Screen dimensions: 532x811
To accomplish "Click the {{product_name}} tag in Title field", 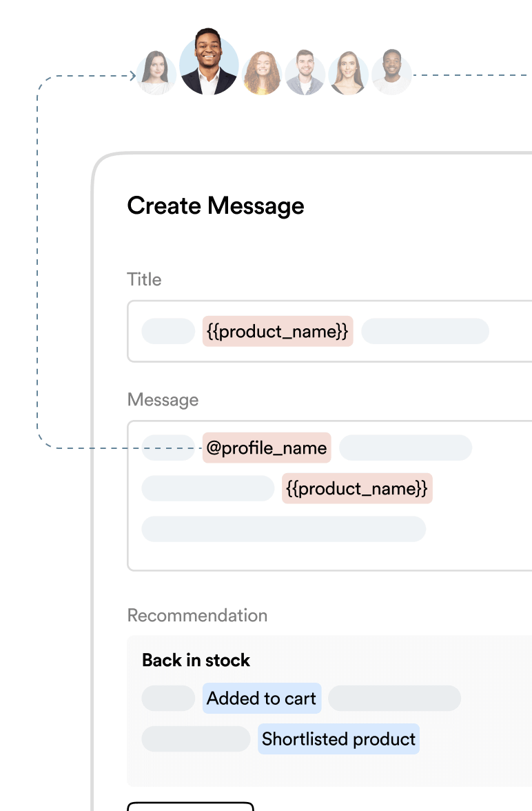I will point(278,332).
